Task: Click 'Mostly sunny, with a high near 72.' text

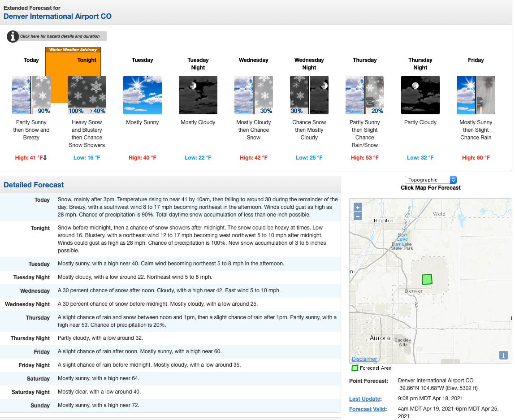Action: tap(99, 405)
